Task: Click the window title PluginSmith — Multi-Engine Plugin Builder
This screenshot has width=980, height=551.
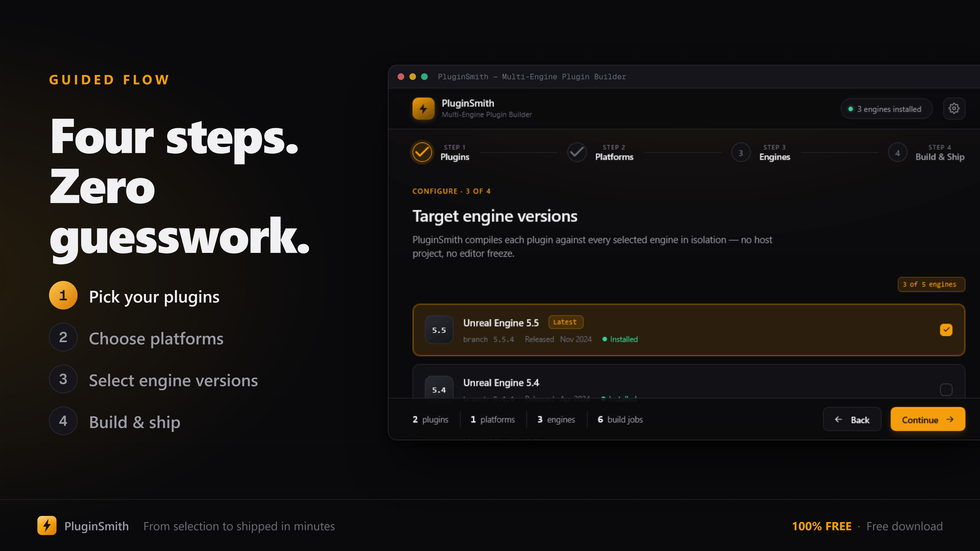Action: [x=532, y=77]
